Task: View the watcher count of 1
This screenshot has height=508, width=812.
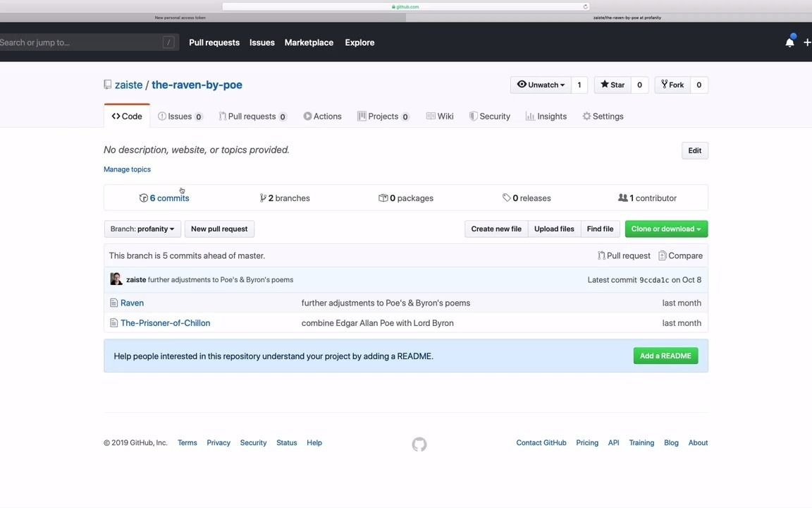Action: pyautogui.click(x=579, y=85)
